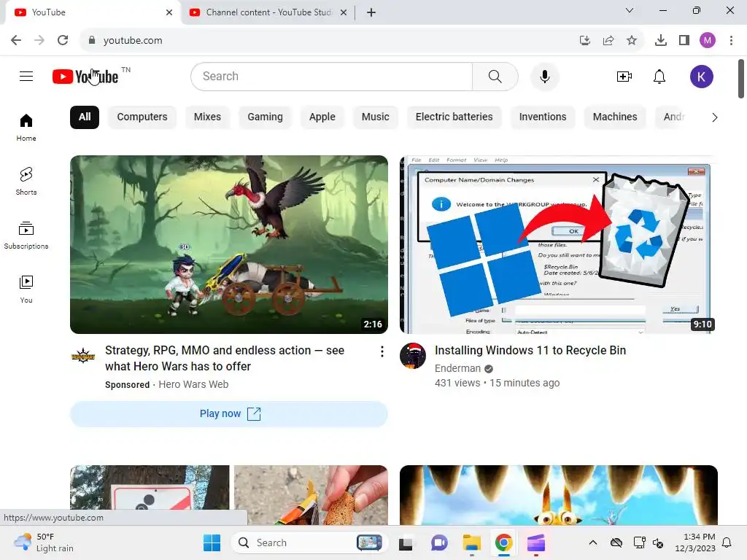Click the Enderman channel avatar
Viewport: 747px width, 560px height.
[x=413, y=355]
